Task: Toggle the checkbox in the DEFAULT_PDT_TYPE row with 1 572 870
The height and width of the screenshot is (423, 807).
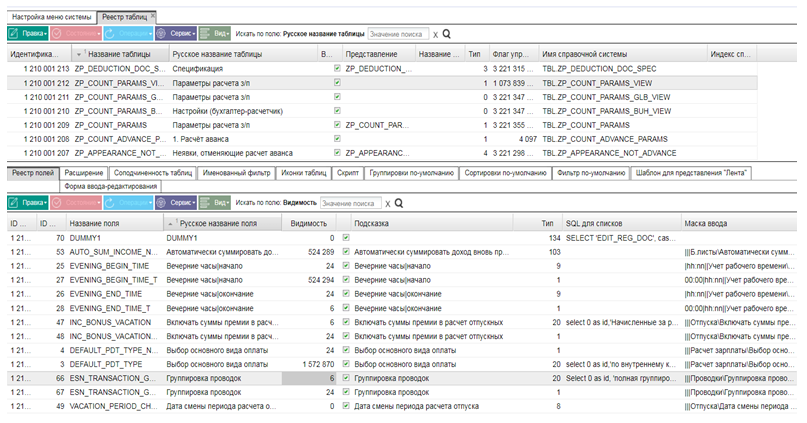Action: (346, 364)
